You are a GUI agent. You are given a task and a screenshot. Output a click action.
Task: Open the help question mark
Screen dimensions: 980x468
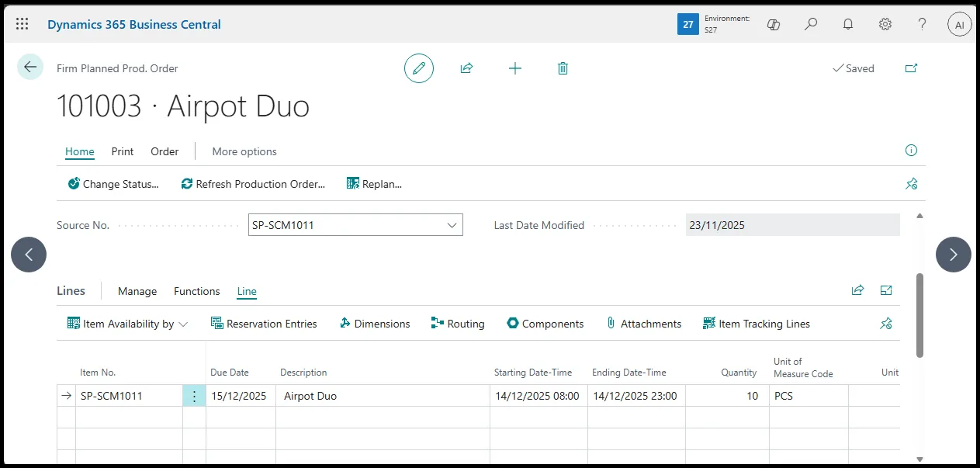coord(923,24)
